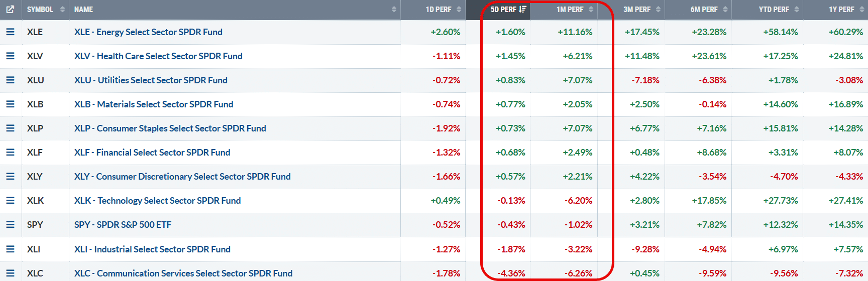Click the +8.68% 6M value for XLF
This screenshot has width=868, height=281.
[x=711, y=153]
